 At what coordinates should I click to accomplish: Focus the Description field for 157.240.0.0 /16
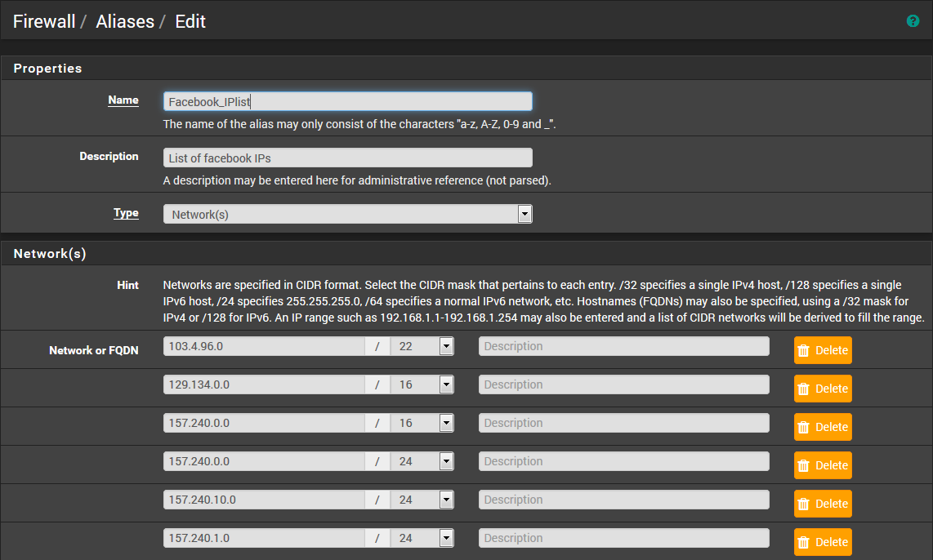tap(624, 423)
